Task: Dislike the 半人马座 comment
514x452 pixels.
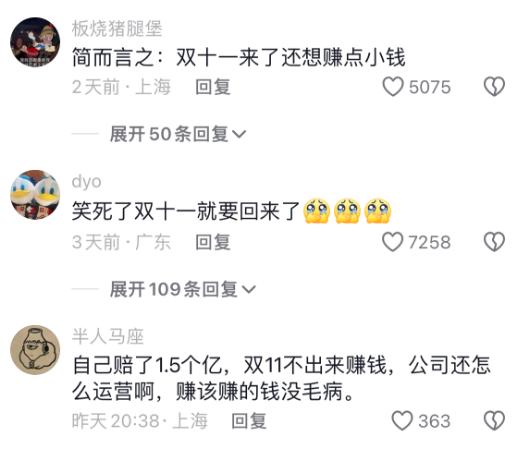Action: (x=494, y=420)
